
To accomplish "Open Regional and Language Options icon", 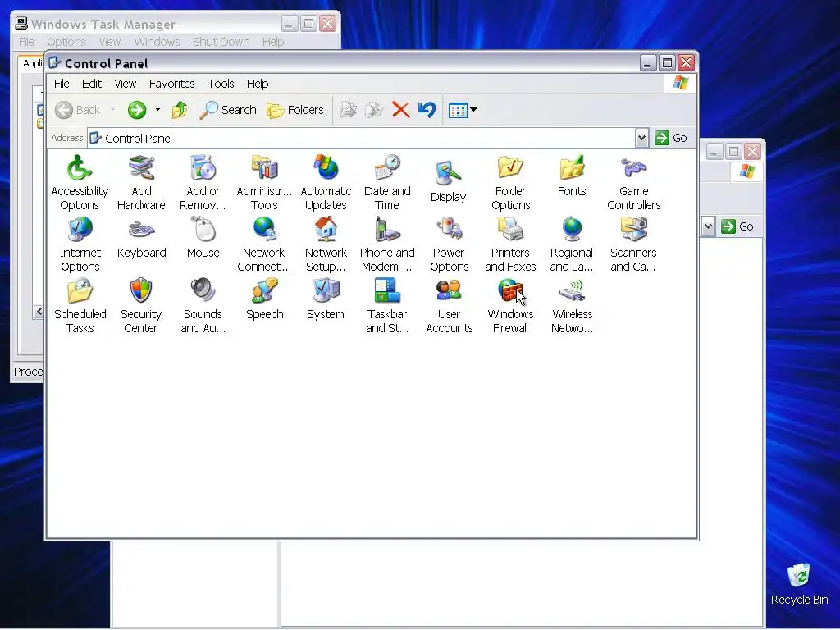I will (572, 244).
